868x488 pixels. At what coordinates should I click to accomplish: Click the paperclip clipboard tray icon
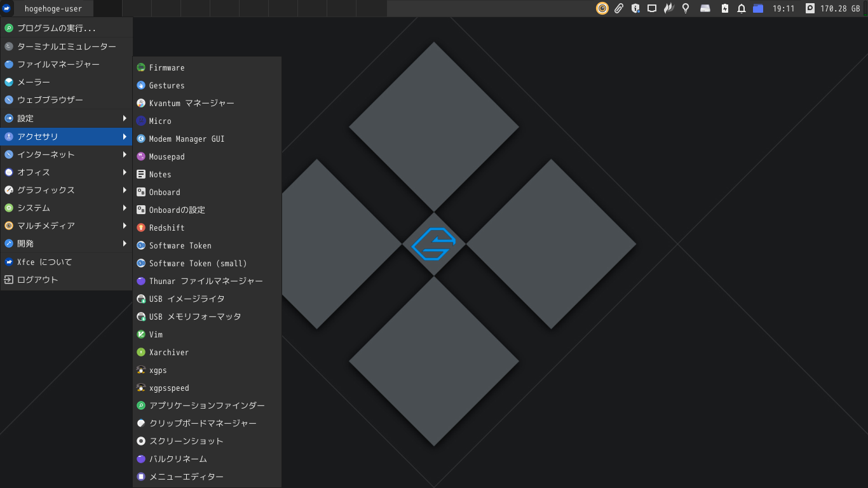click(x=619, y=8)
